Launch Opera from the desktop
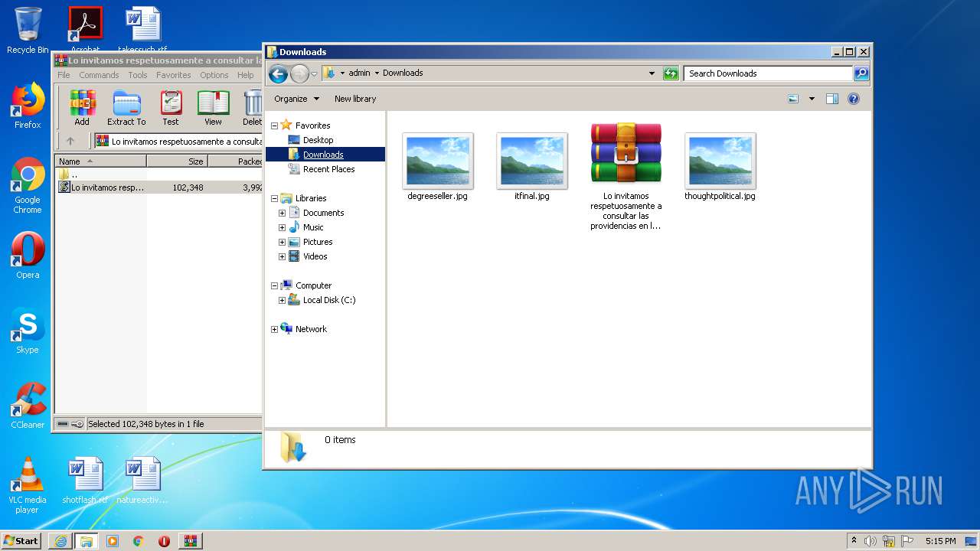Viewport: 980px width, 551px height. click(x=28, y=256)
